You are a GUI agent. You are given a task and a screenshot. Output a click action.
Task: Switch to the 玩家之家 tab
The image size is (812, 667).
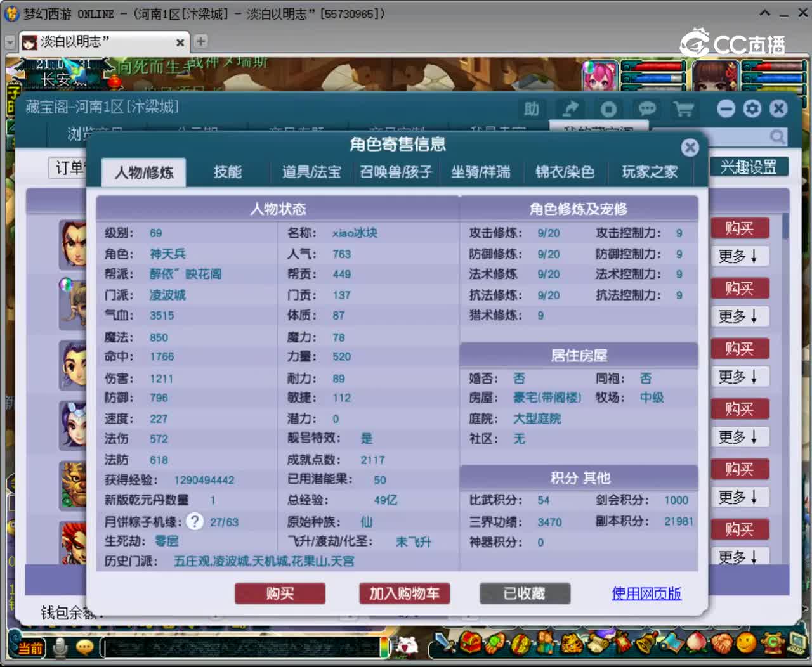click(650, 172)
